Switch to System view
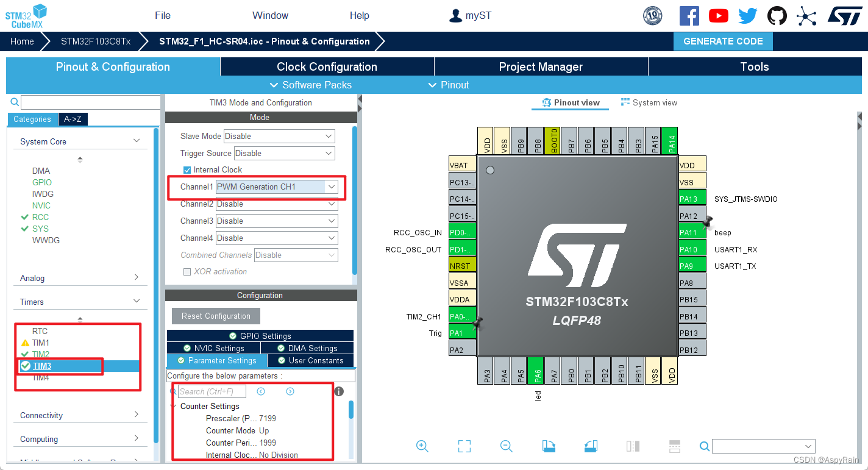 [649, 102]
